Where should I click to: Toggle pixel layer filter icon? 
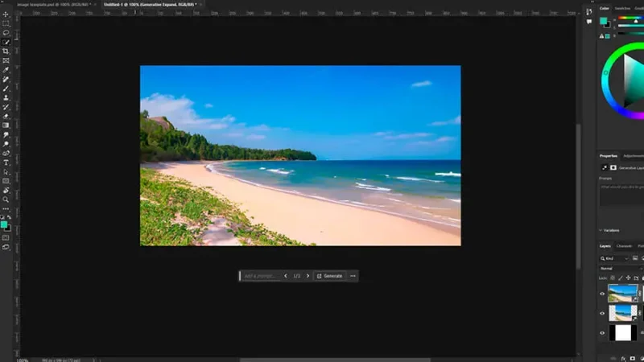(x=635, y=258)
